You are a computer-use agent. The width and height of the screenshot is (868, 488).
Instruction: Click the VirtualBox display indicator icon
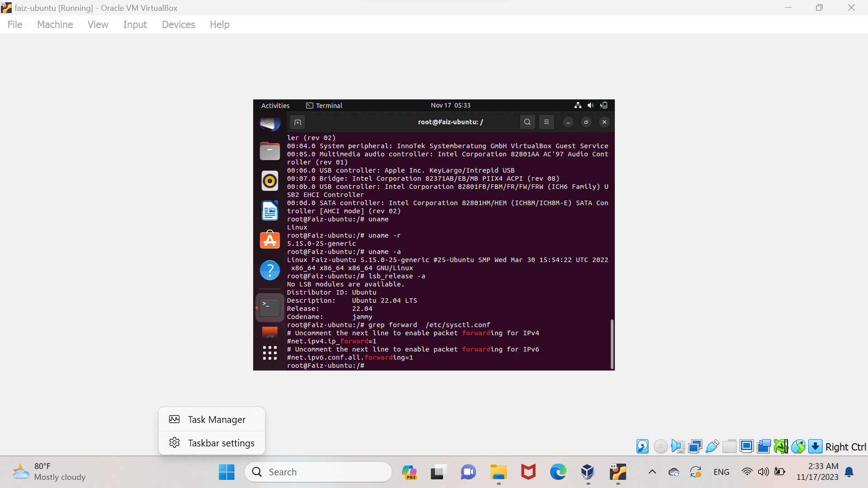point(746,446)
